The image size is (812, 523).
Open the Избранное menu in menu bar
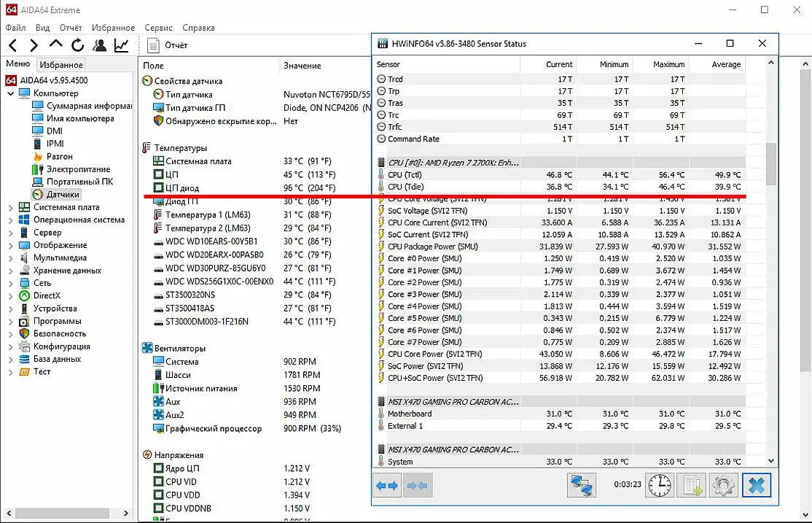click(113, 28)
